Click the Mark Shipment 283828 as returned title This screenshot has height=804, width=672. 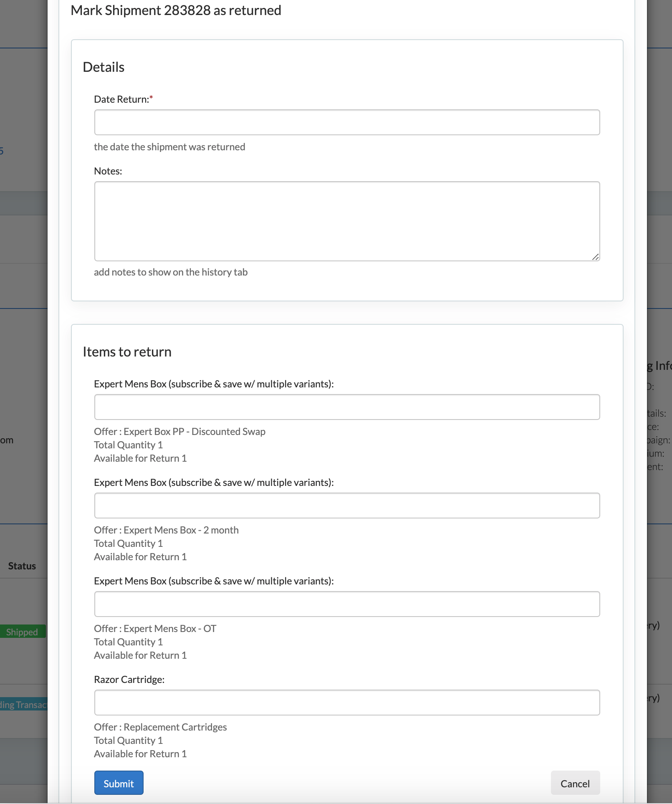(x=176, y=10)
